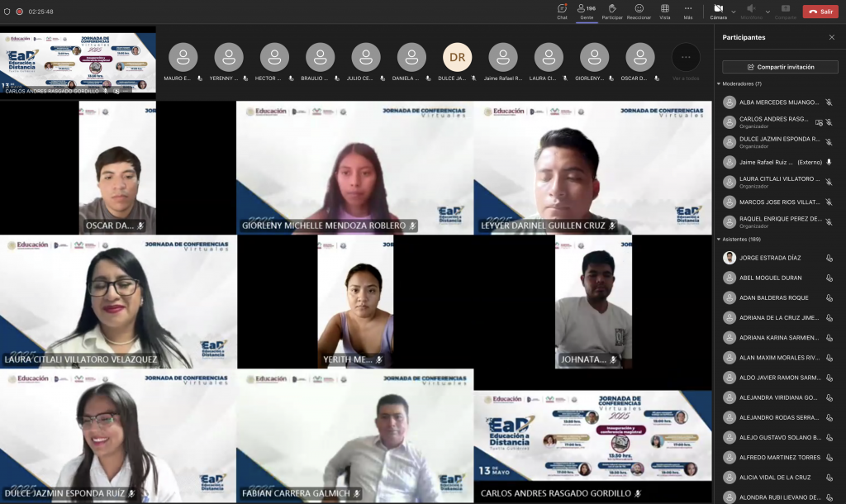Open the shared content thumbnail top-left
The height and width of the screenshot is (504, 846).
78,61
